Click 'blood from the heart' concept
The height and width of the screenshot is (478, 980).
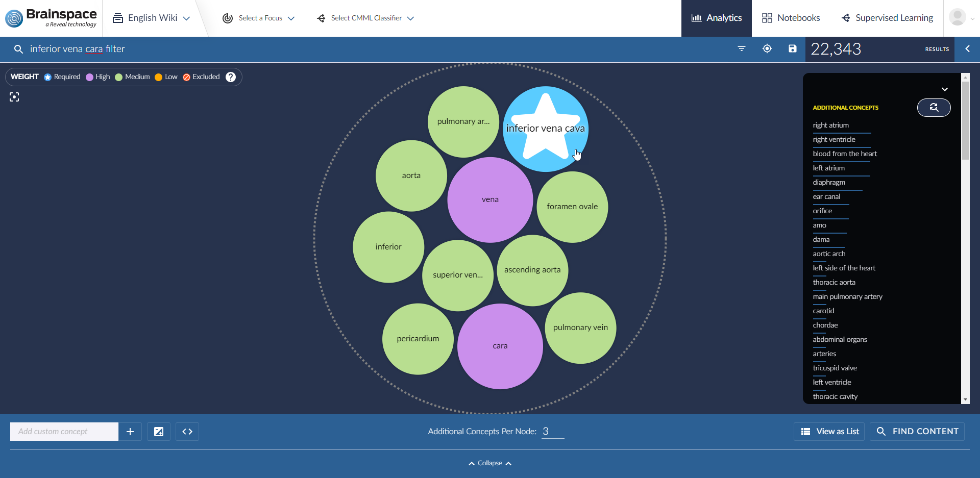click(x=845, y=154)
